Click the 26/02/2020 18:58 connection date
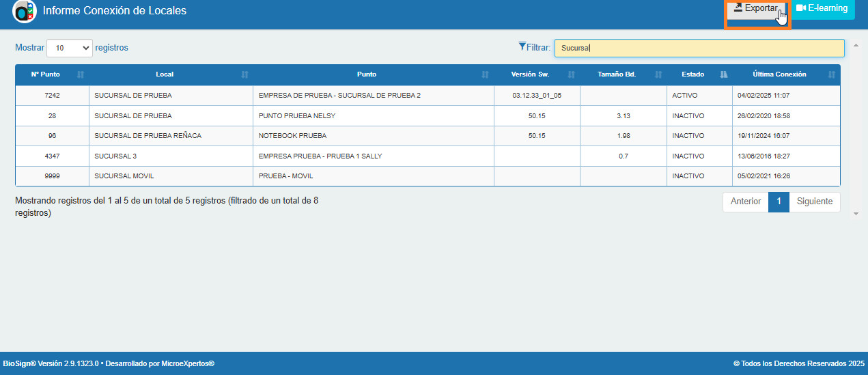Viewport: 868px width, 375px height. (x=786, y=115)
